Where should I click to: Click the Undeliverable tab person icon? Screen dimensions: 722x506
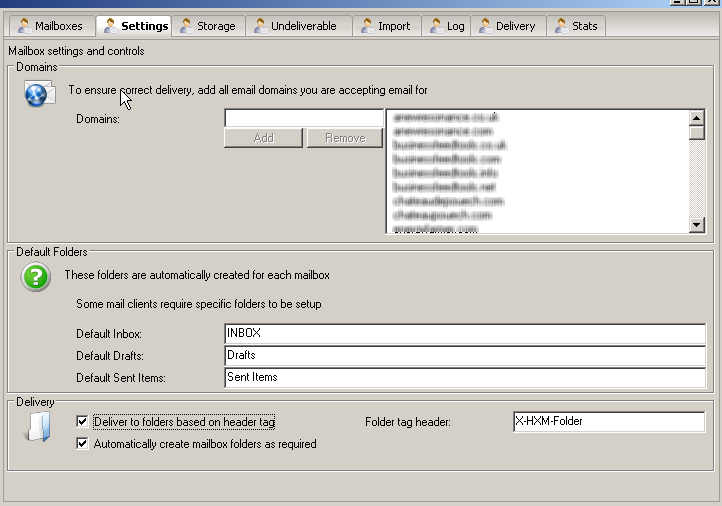click(x=260, y=26)
